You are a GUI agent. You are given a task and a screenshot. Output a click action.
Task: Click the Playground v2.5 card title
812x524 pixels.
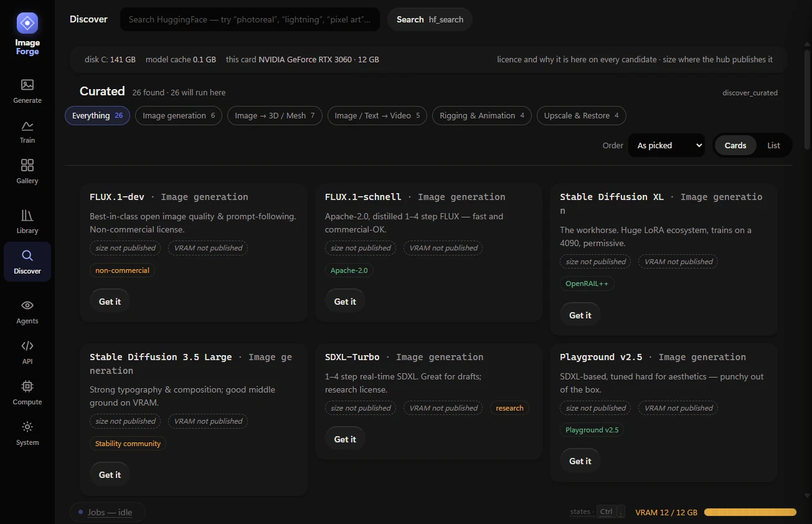tap(601, 357)
